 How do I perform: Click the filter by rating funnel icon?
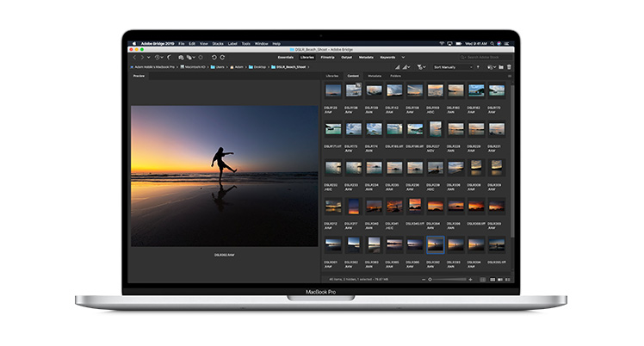point(420,67)
